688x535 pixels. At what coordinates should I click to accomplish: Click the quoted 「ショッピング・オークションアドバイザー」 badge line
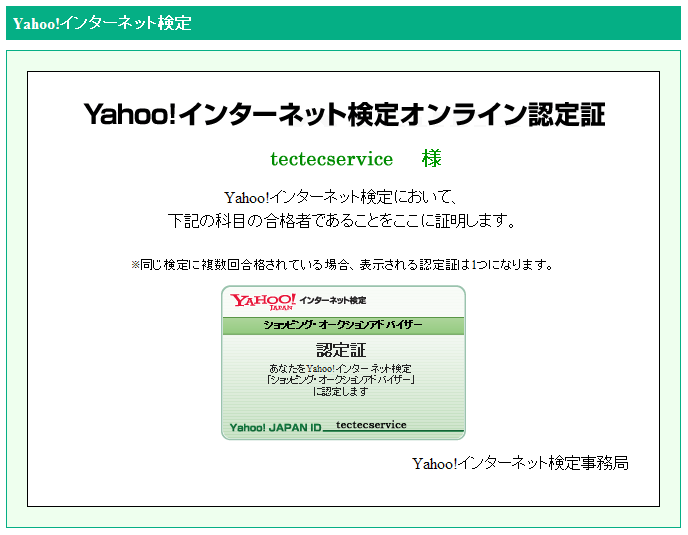pyautogui.click(x=340, y=380)
